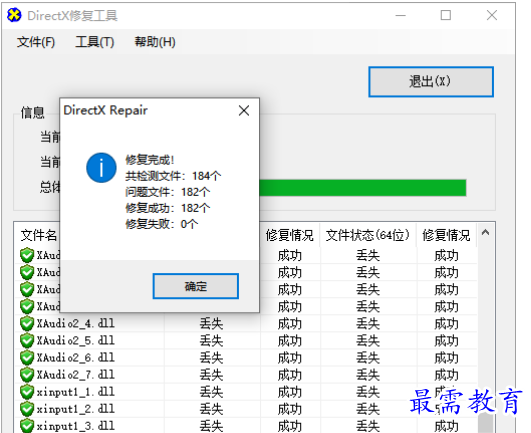Open the 帮助(H) menu
Viewport: 531px width, 433px height.
(155, 42)
